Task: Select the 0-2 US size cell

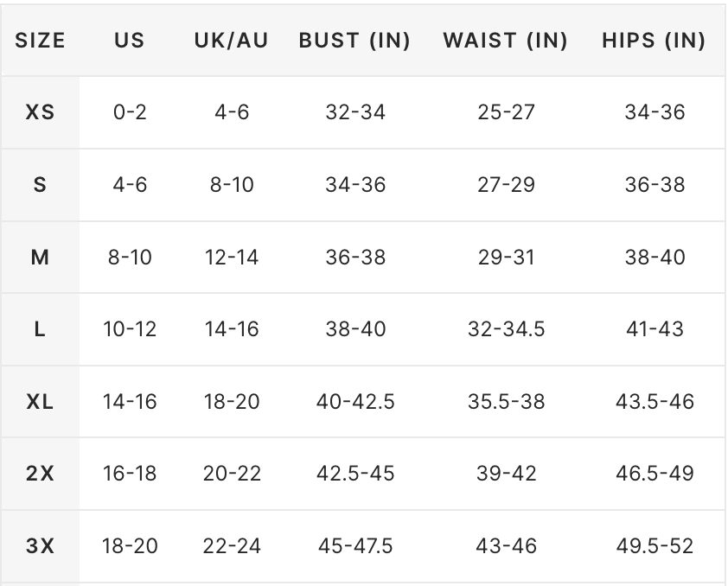Action: pos(130,112)
